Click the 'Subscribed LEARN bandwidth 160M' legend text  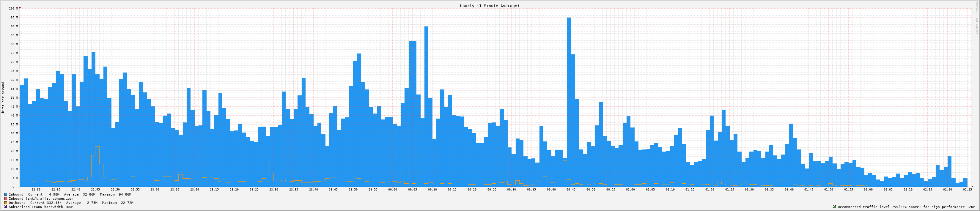tap(41, 207)
